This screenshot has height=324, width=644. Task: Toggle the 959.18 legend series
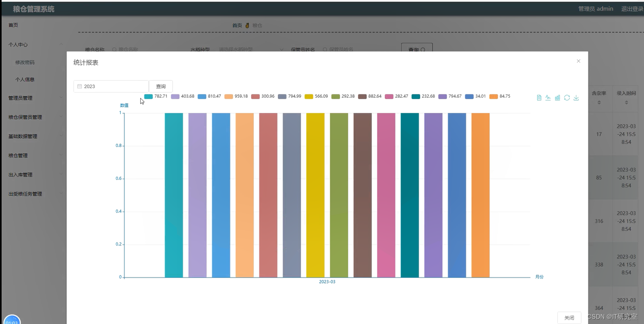click(236, 96)
